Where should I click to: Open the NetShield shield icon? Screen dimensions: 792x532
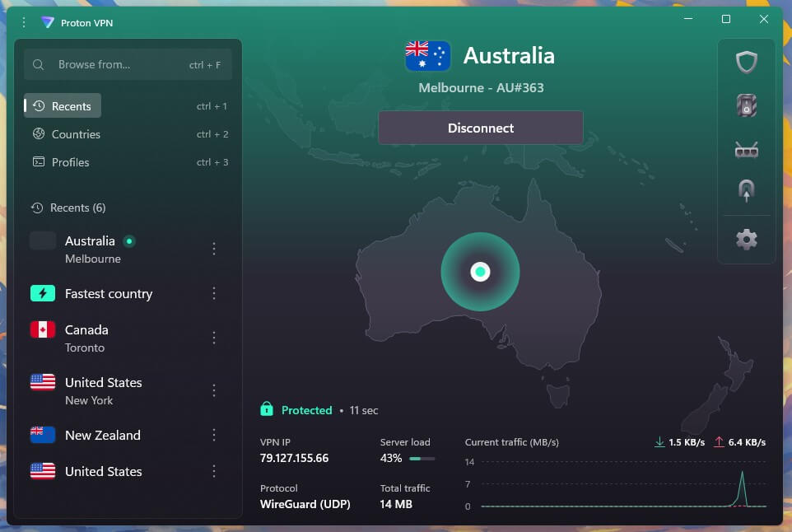pyautogui.click(x=746, y=62)
